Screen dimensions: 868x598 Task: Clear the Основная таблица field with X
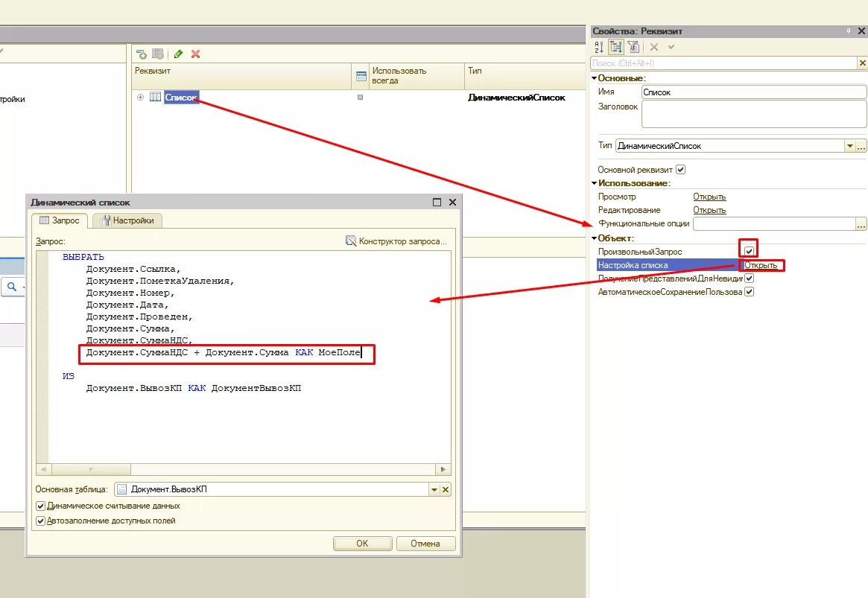[x=445, y=489]
